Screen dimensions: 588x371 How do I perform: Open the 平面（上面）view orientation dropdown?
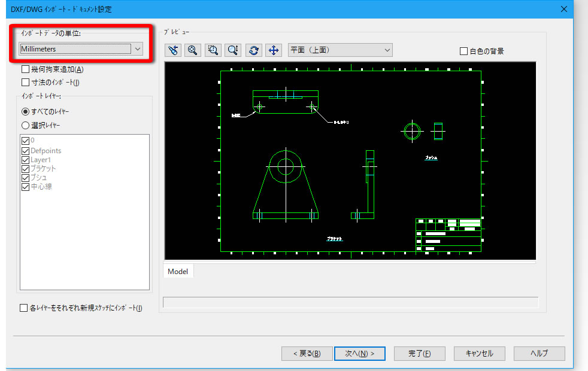point(340,50)
